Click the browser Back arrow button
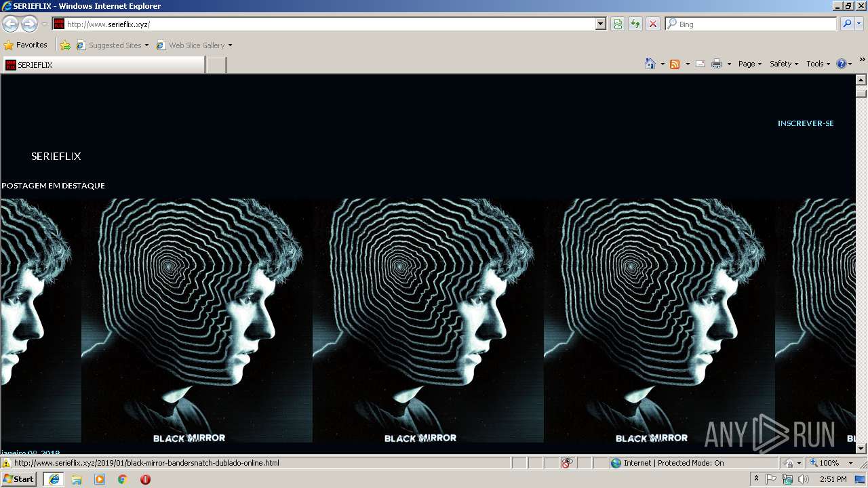 coord(11,24)
